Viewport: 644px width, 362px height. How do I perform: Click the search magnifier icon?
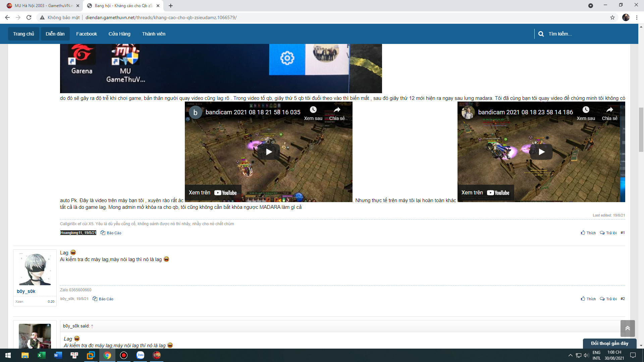541,34
